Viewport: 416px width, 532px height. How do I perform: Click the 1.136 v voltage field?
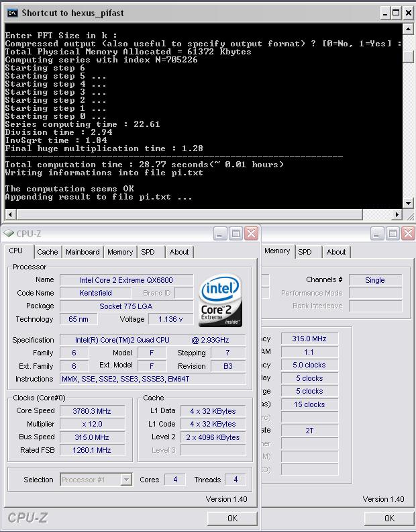pyautogui.click(x=170, y=319)
